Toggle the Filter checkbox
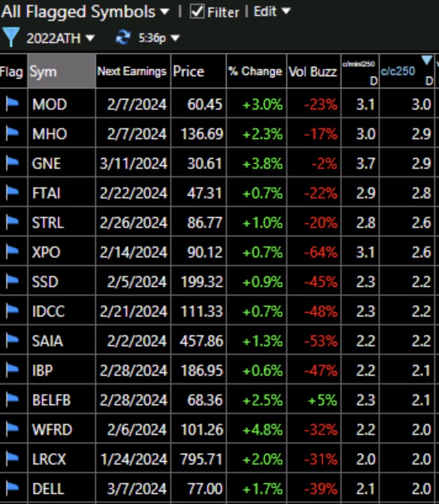 pos(197,12)
